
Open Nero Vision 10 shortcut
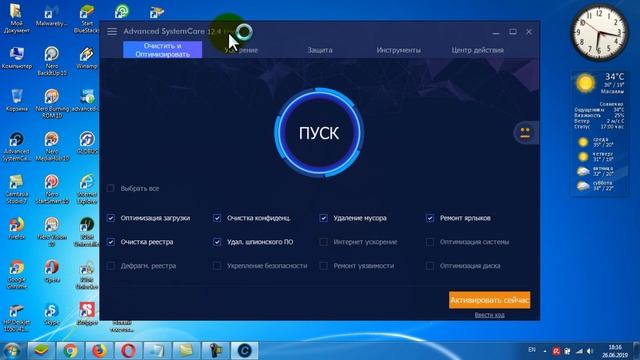[52, 231]
